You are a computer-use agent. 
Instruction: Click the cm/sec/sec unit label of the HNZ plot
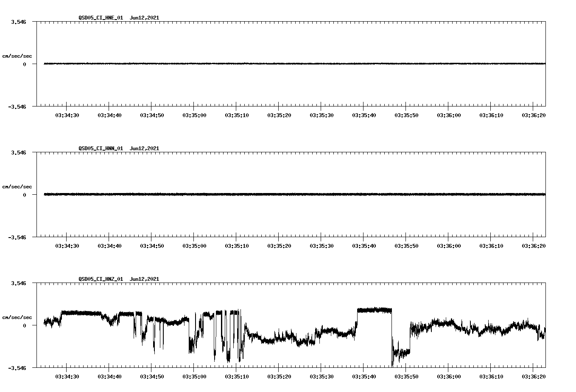pos(17,317)
